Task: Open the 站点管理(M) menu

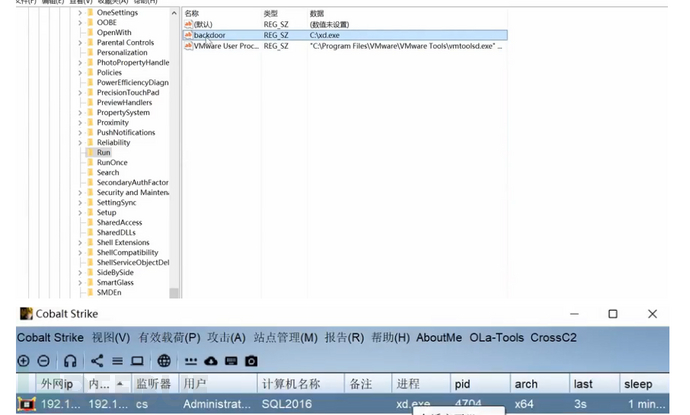Action: coord(286,338)
